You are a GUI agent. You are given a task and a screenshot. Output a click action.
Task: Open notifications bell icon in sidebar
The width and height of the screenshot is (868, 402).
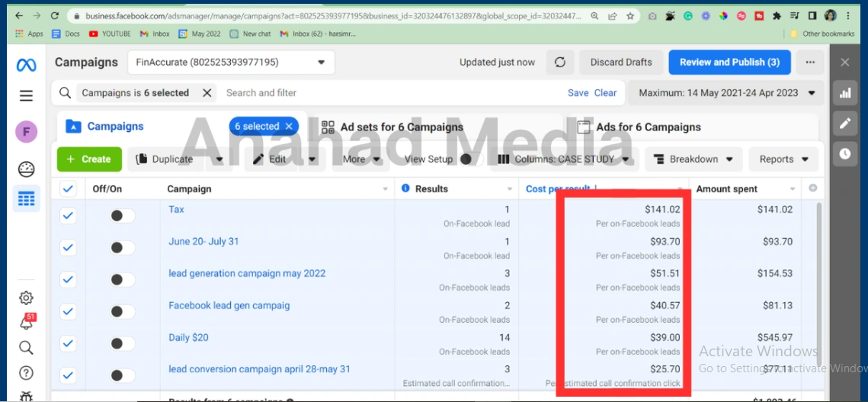pyautogui.click(x=26, y=323)
